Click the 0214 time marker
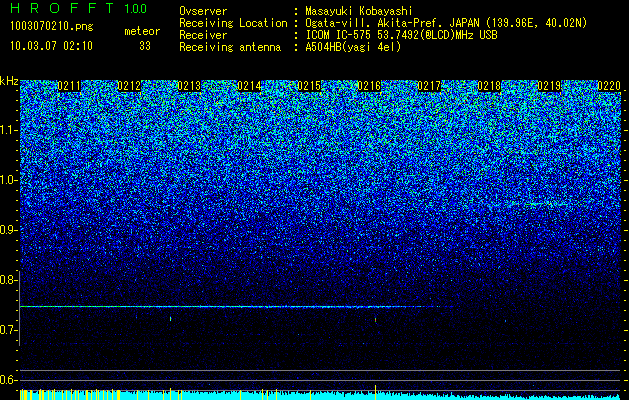 [x=249, y=86]
